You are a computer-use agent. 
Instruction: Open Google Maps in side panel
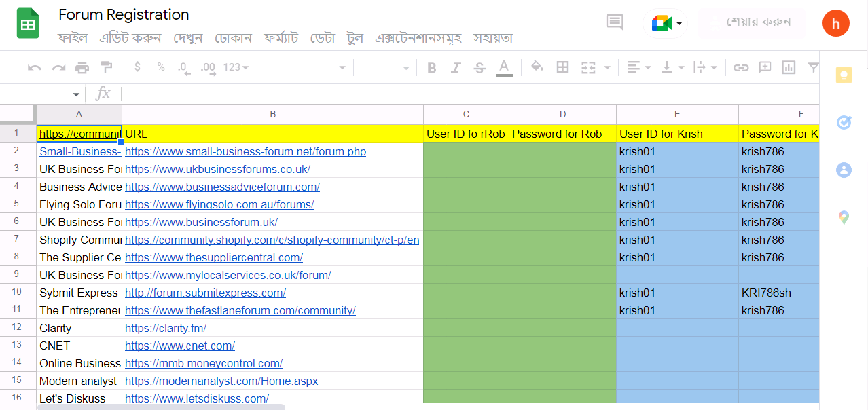[844, 218]
